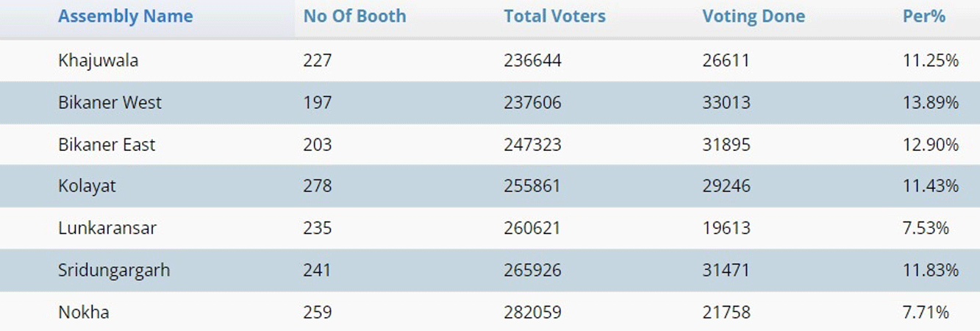Select the Khajuwala assembly row name

(98, 61)
